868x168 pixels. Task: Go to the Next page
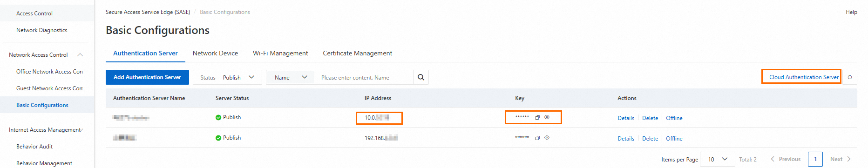click(x=841, y=159)
